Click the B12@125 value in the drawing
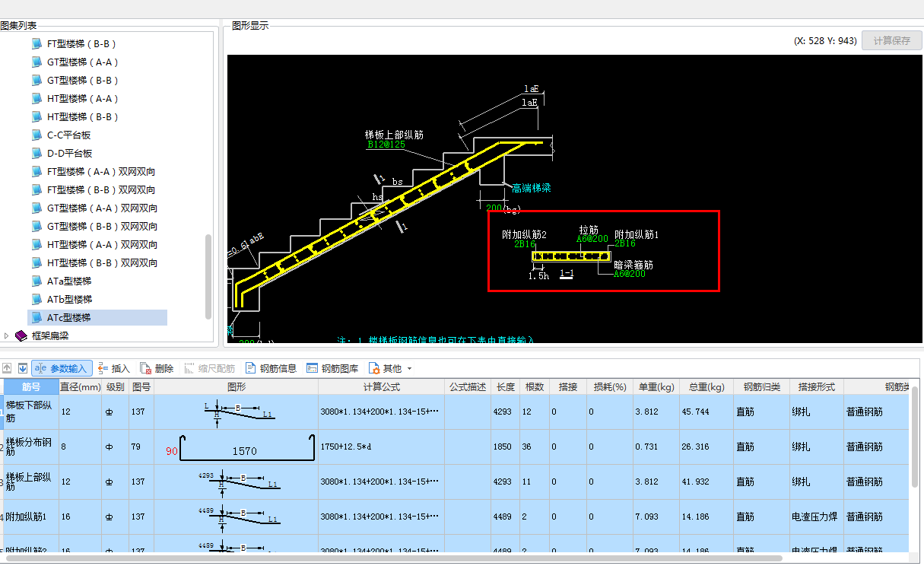Viewport: 924px width, 569px height. click(386, 144)
